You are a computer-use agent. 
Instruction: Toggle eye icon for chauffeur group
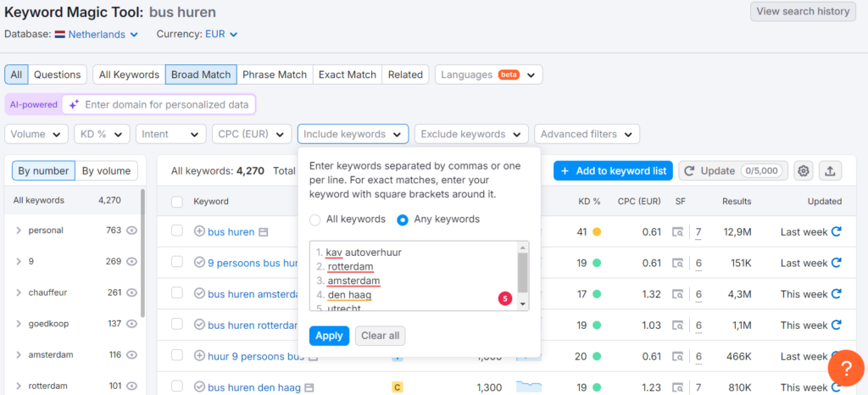pyautogui.click(x=131, y=292)
